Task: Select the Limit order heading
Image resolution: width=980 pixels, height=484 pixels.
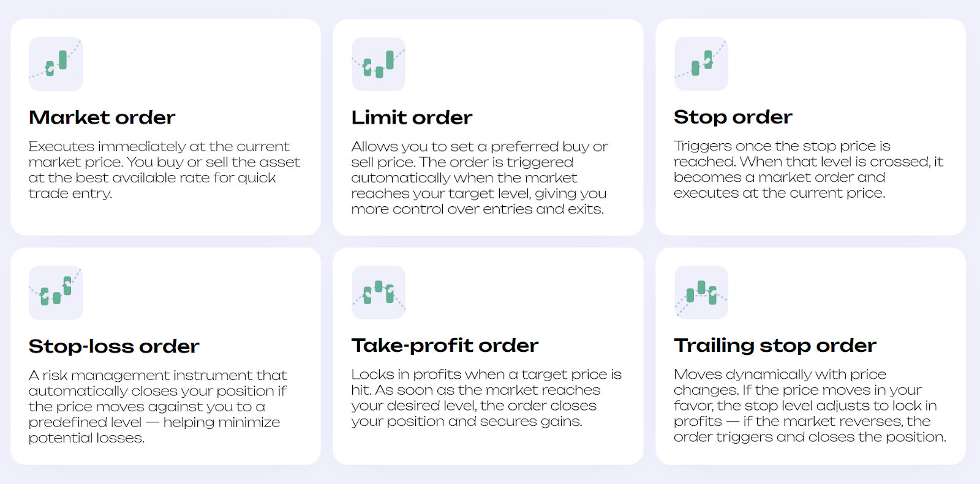Action: [x=412, y=117]
